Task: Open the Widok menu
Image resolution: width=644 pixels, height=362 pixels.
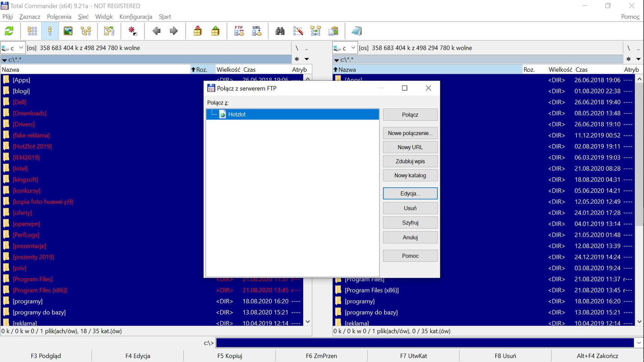Action: 104,16
